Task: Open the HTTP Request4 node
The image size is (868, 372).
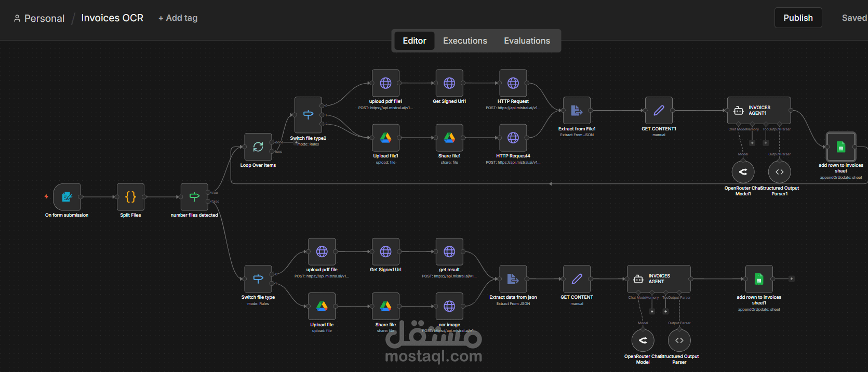Action: [513, 138]
